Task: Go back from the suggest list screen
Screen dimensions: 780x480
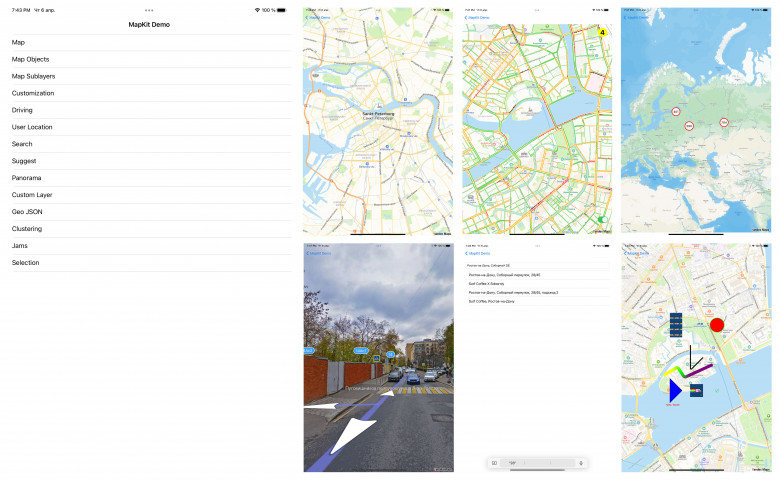Action: pyautogui.click(x=477, y=253)
